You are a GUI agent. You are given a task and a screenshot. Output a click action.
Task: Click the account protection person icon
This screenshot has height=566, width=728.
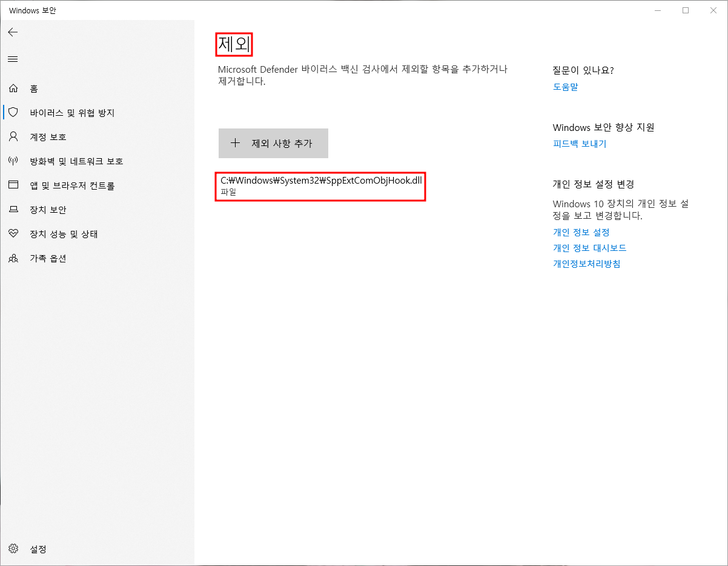tap(13, 137)
